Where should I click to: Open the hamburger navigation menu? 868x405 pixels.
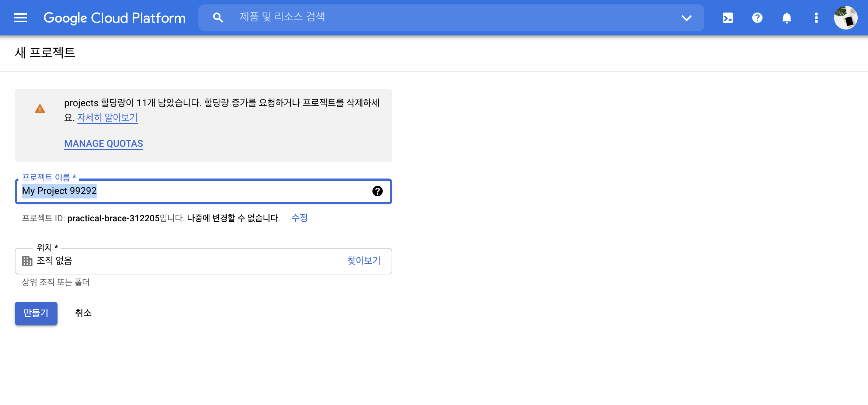21,18
